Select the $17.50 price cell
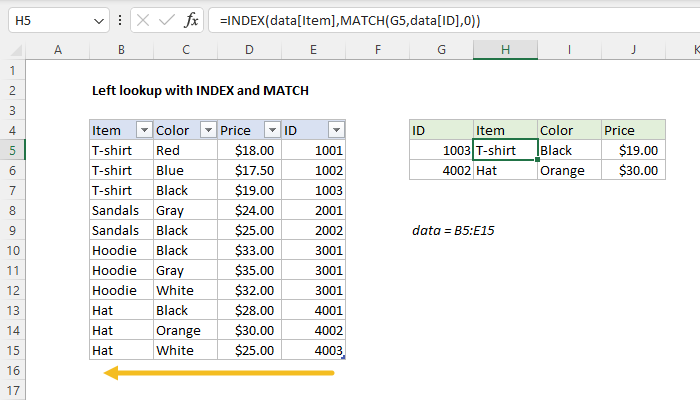This screenshot has width=700, height=400. pyautogui.click(x=250, y=171)
